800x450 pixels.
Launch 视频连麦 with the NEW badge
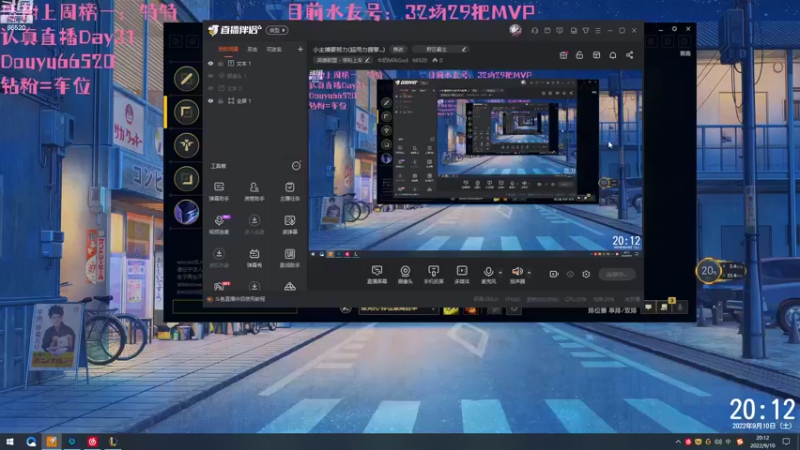219,224
